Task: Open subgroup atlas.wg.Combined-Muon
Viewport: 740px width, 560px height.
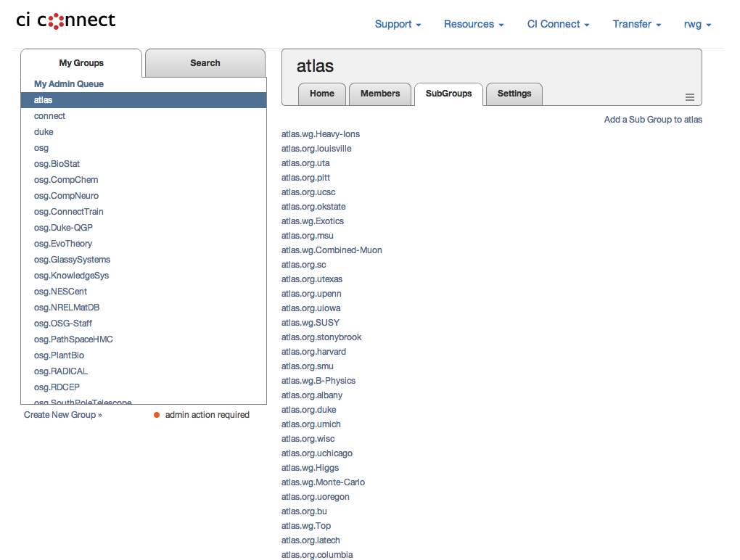Action: [x=332, y=250]
